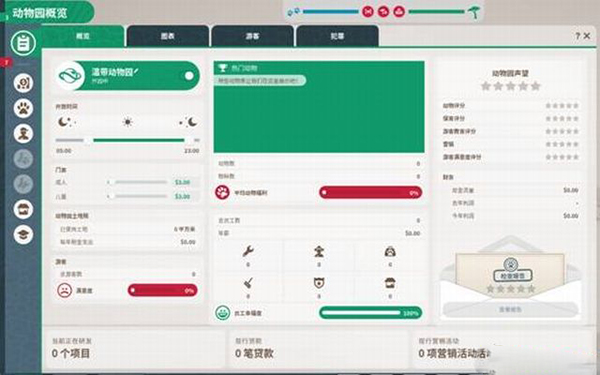This screenshot has width=600, height=375.
Task: Click the zoo logo emblem beside zoo name
Action: [x=70, y=76]
